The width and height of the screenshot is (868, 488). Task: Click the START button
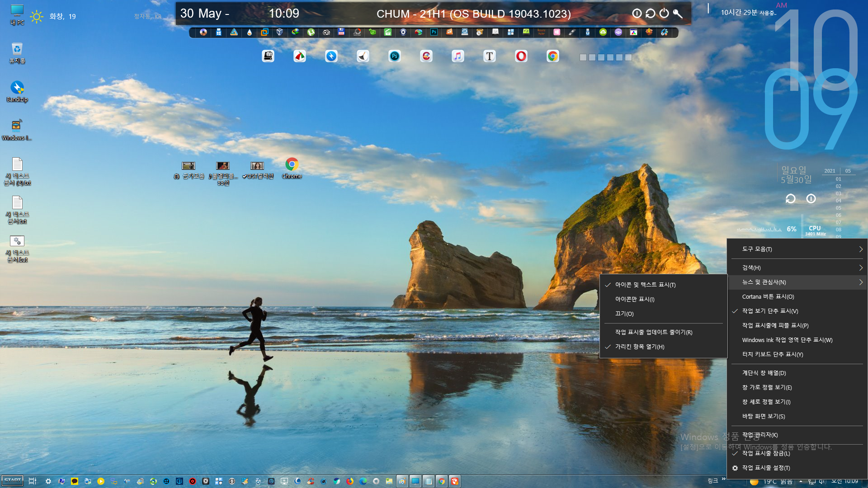[12, 481]
